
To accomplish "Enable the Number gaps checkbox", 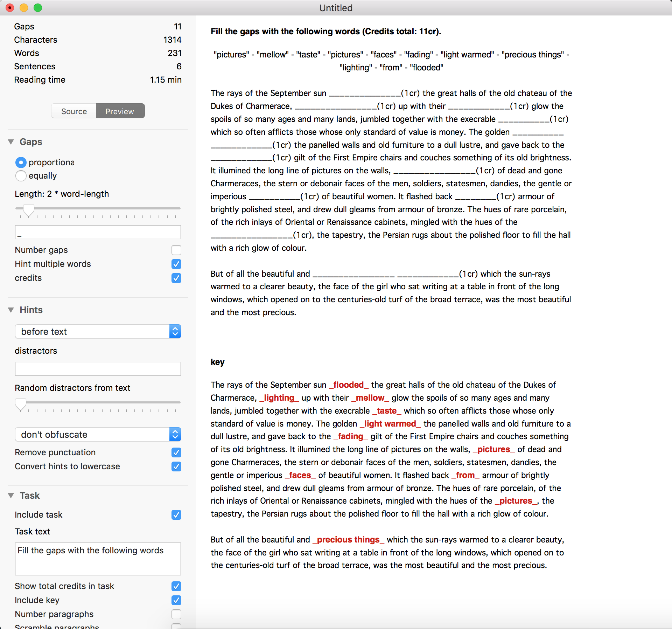I will tap(176, 250).
